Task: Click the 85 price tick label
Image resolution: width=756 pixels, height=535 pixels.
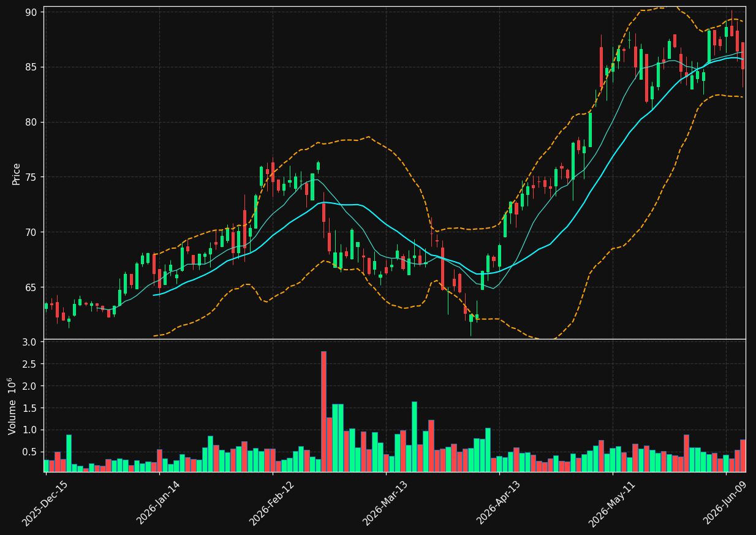Action: (32, 67)
